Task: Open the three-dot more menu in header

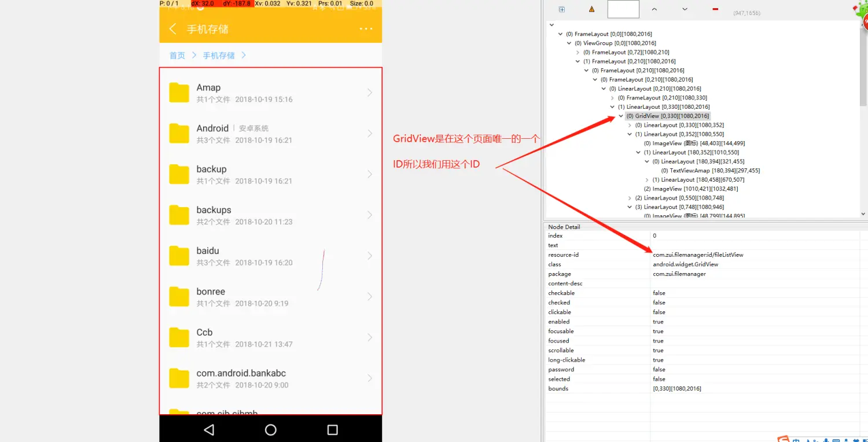Action: coord(366,29)
